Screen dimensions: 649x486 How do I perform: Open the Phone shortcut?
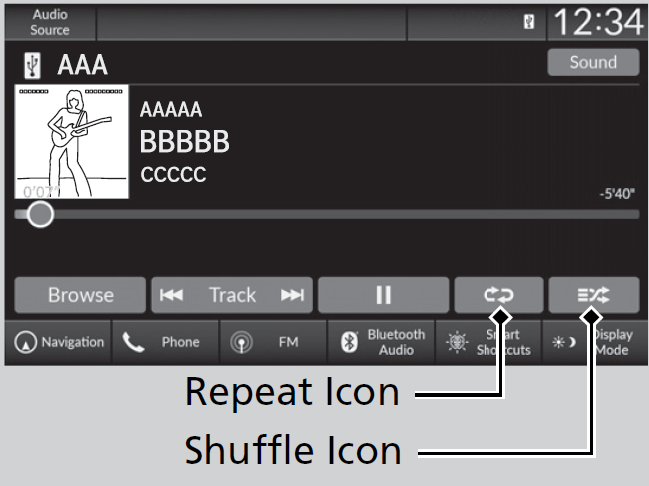click(165, 342)
